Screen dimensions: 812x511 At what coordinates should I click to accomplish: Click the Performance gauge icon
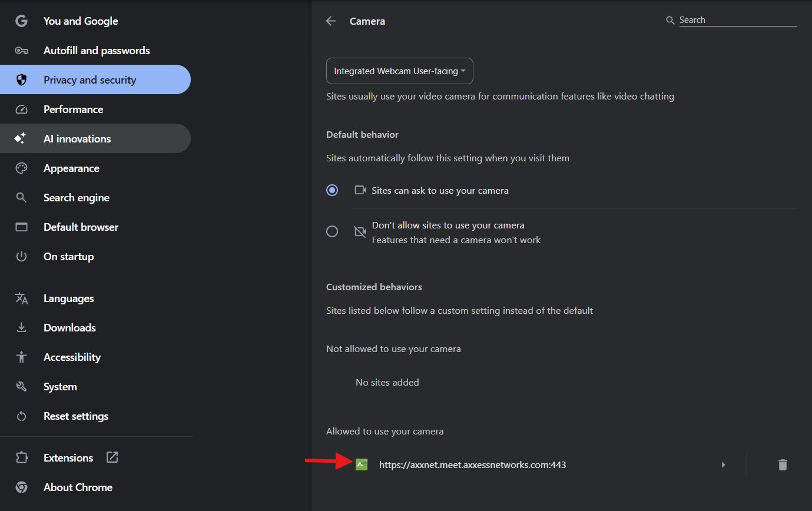pyautogui.click(x=22, y=109)
